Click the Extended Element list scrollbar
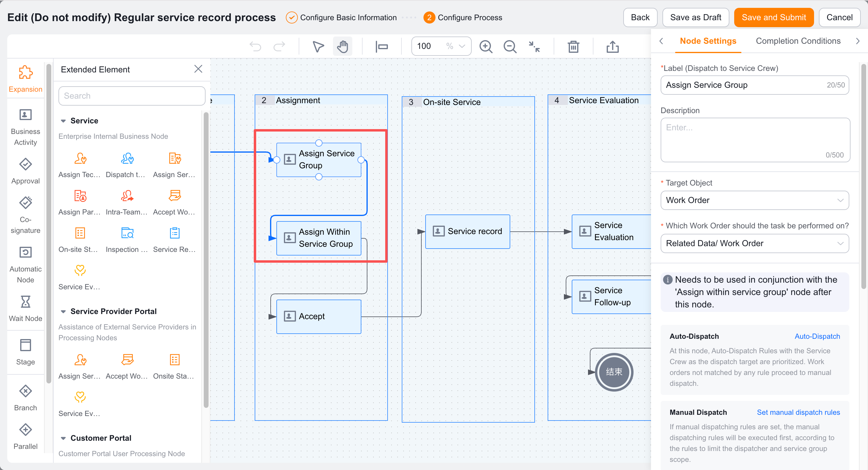This screenshot has height=470, width=868. (x=206, y=260)
